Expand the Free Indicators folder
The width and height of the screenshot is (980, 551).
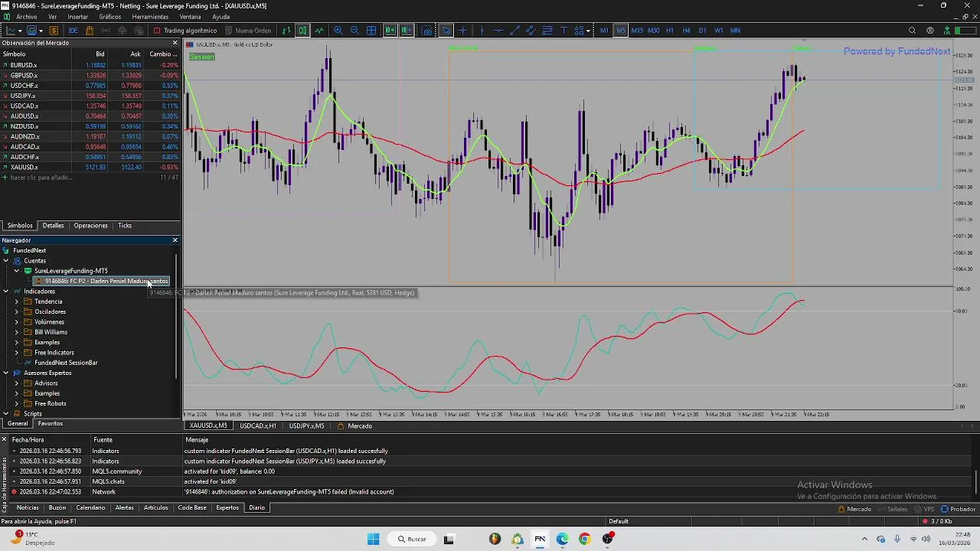click(x=17, y=353)
